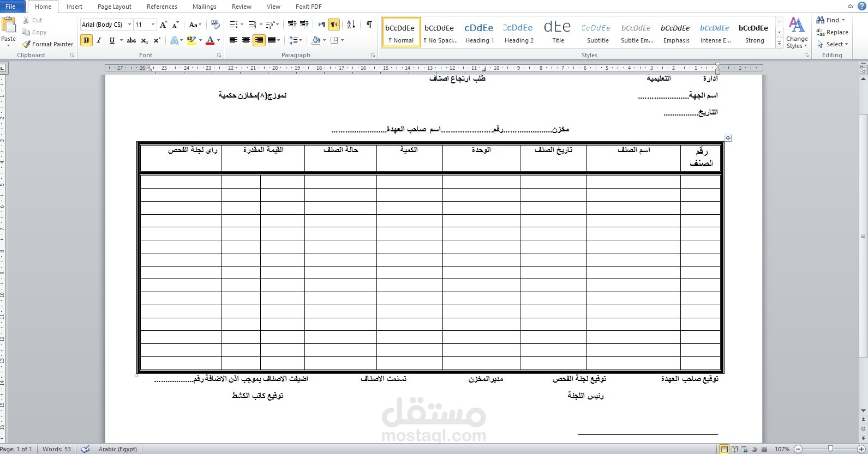Click the Find button
Viewport: 868px width, 454px height.
click(830, 20)
